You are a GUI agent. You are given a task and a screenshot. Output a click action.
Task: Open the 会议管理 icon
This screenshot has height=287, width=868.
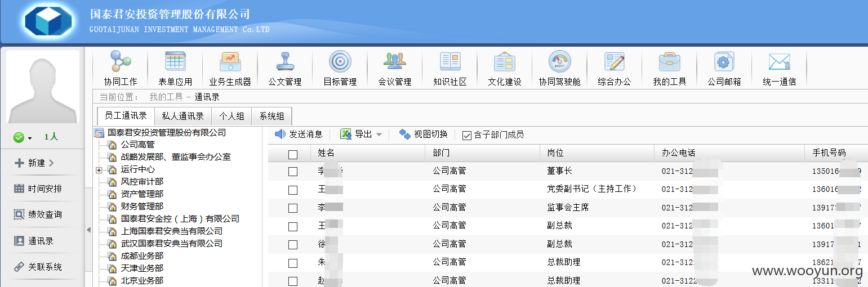point(395,61)
